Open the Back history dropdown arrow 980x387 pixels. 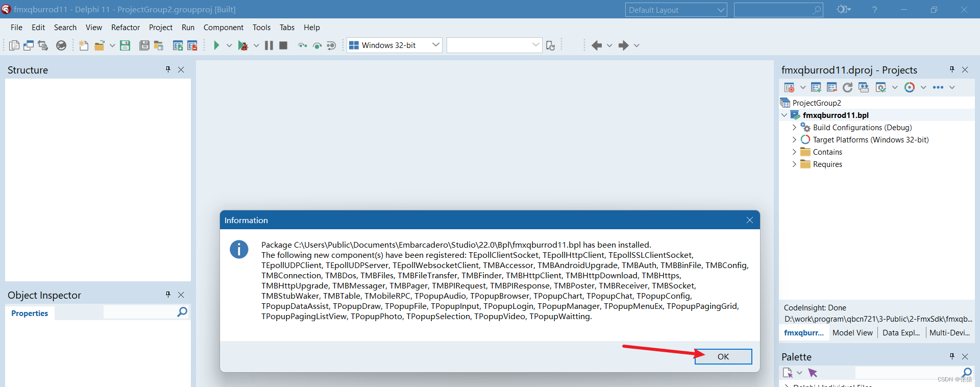tap(609, 45)
